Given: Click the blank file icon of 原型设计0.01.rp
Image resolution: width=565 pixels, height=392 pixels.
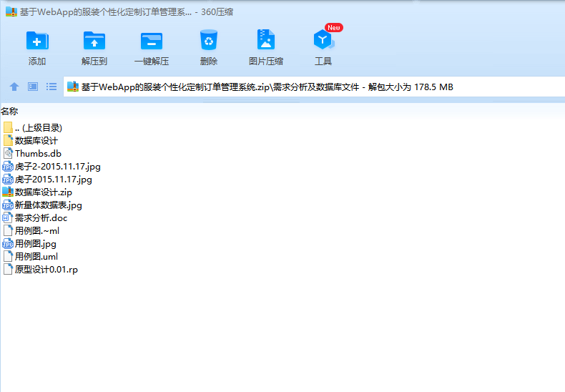Looking at the screenshot, I should pos(8,270).
